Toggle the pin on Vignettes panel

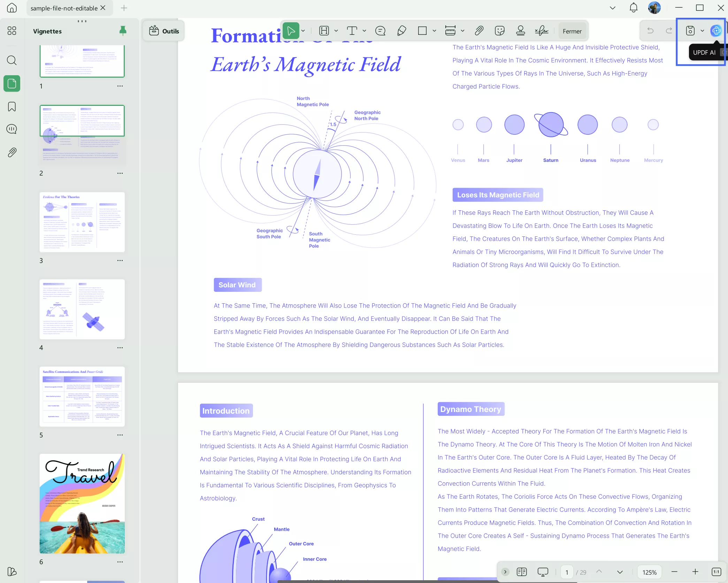(x=123, y=31)
